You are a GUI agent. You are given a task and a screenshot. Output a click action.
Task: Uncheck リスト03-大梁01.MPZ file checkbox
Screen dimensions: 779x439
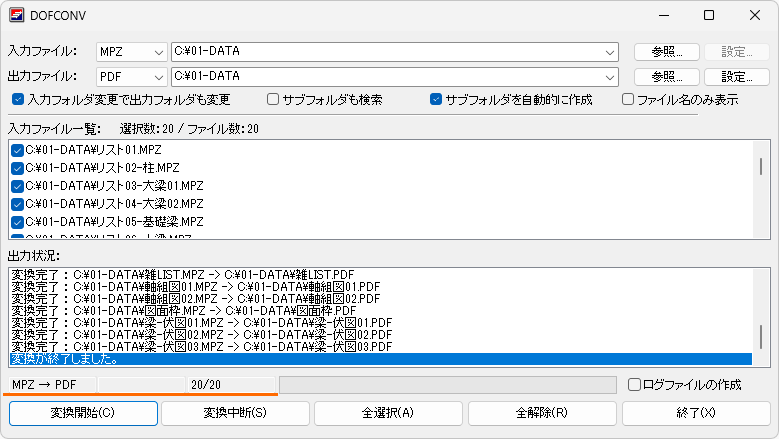click(17, 186)
